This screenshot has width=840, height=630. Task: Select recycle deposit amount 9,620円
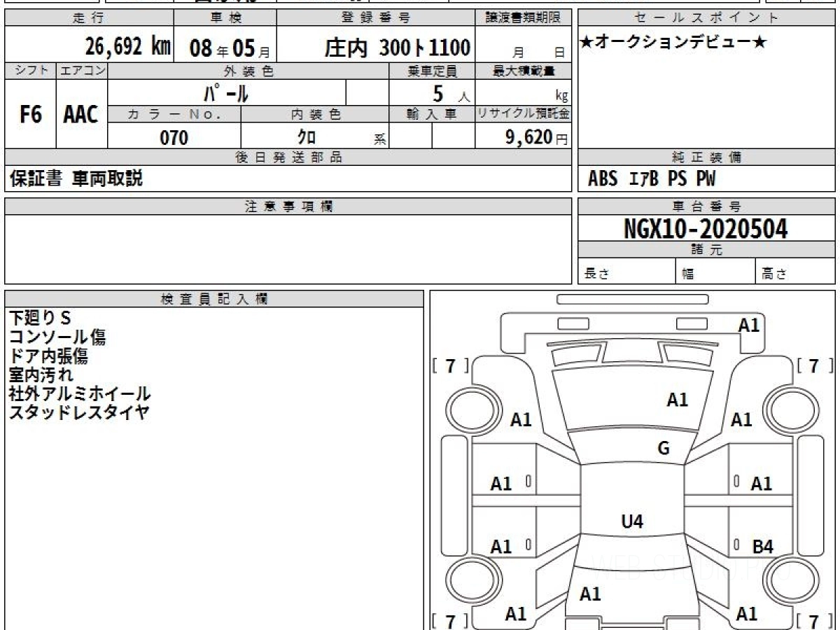pos(536,137)
